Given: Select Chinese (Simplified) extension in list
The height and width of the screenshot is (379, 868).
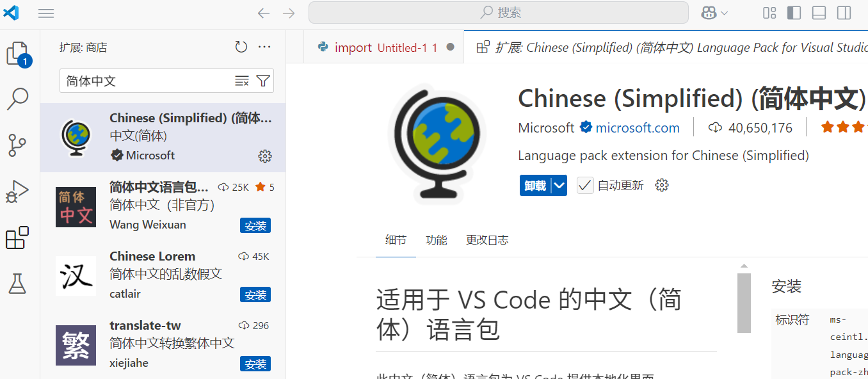Looking at the screenshot, I should pos(163,138).
